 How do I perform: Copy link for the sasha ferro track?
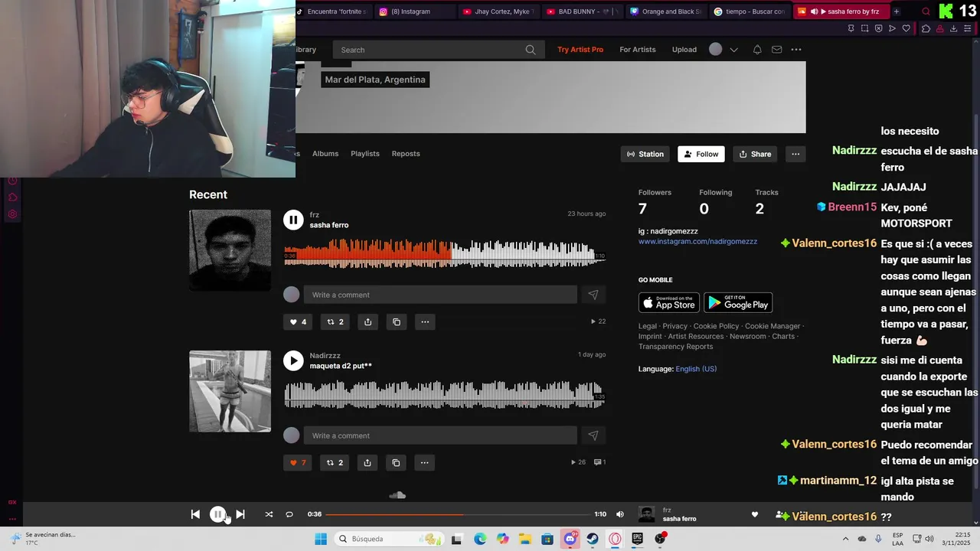397,322
